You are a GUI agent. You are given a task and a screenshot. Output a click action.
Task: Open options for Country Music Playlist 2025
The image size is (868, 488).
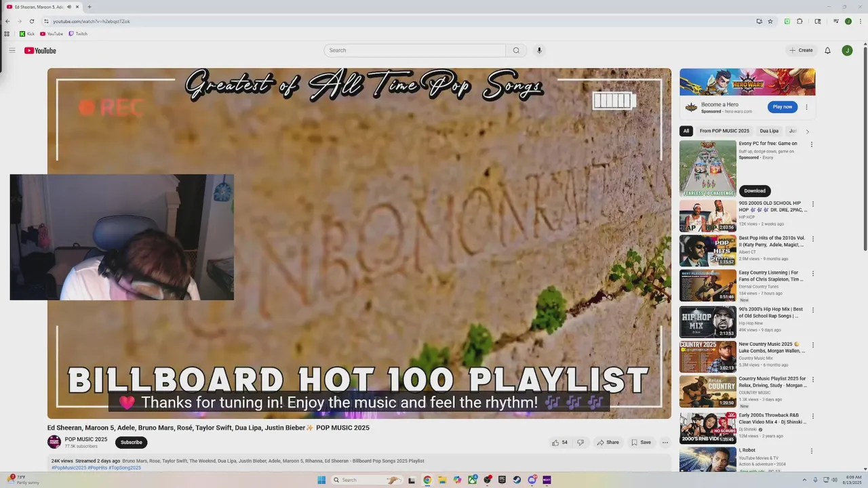coord(813,380)
